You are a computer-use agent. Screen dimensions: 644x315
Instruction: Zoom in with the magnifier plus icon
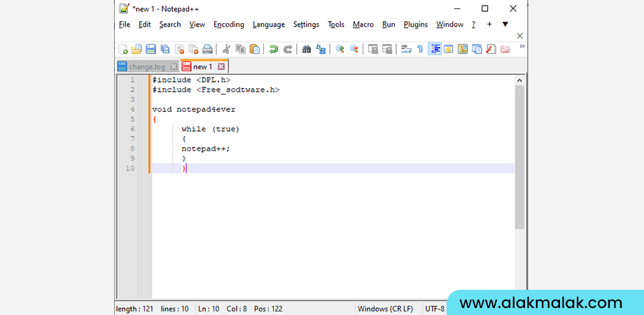pyautogui.click(x=339, y=49)
